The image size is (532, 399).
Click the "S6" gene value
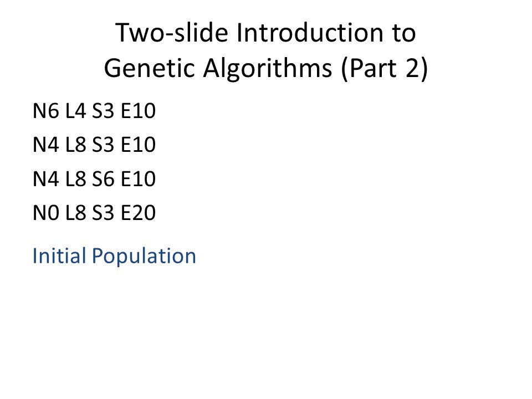103,179
